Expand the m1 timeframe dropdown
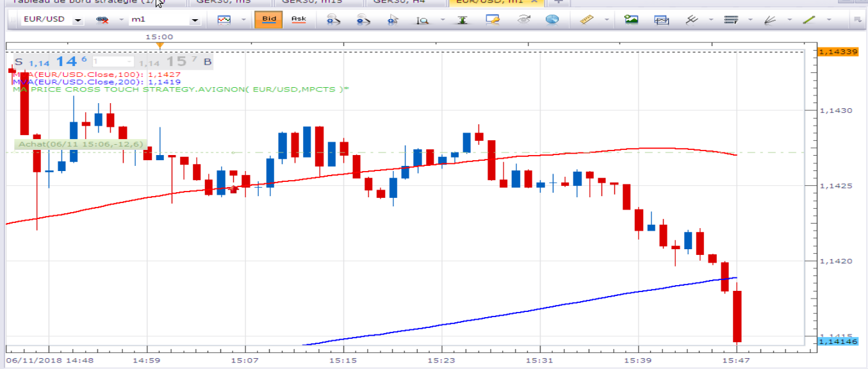The height and width of the screenshot is (369, 868). pos(195,20)
